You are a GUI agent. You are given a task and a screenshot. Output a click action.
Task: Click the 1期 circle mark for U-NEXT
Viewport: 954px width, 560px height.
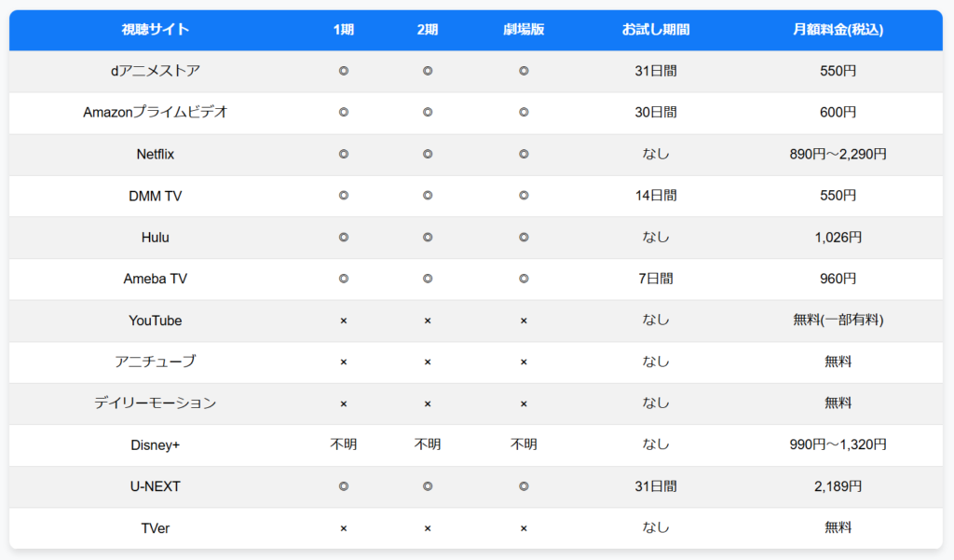[343, 486]
